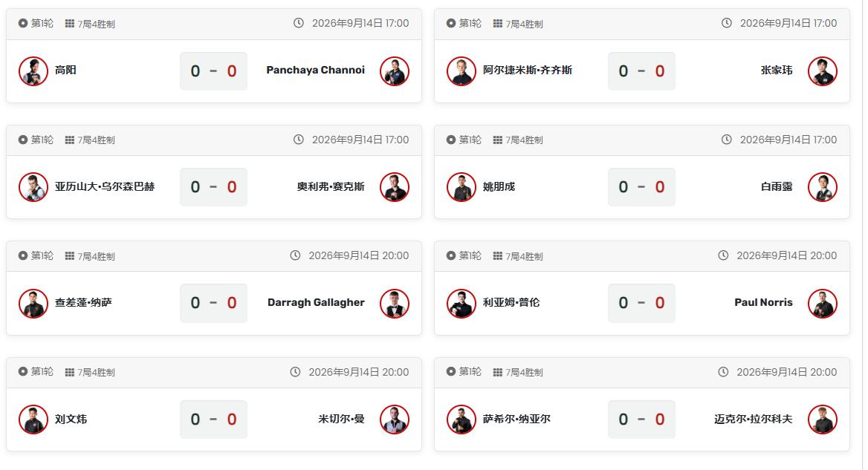Open Darragh Gallagher's avatar
This screenshot has width=868, height=470.
[x=395, y=304]
